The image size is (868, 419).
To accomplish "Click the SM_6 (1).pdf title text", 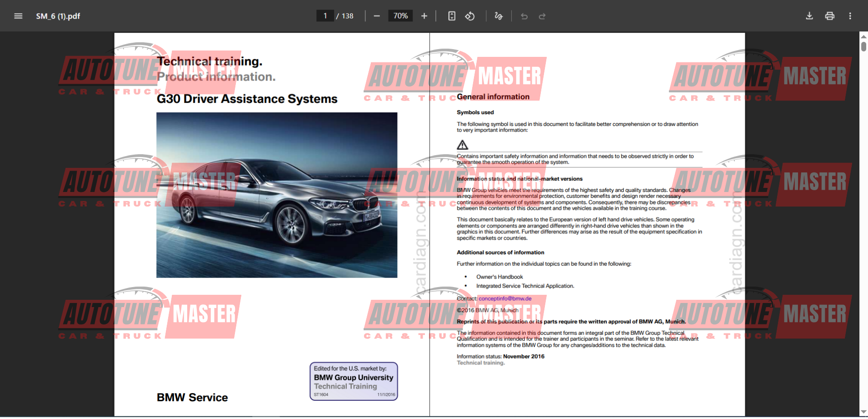I will pos(58,15).
